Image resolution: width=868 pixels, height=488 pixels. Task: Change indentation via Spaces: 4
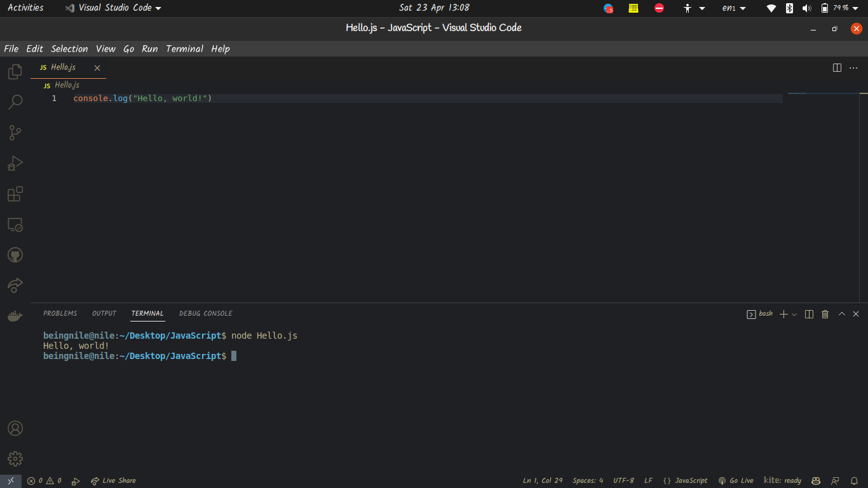coord(588,481)
